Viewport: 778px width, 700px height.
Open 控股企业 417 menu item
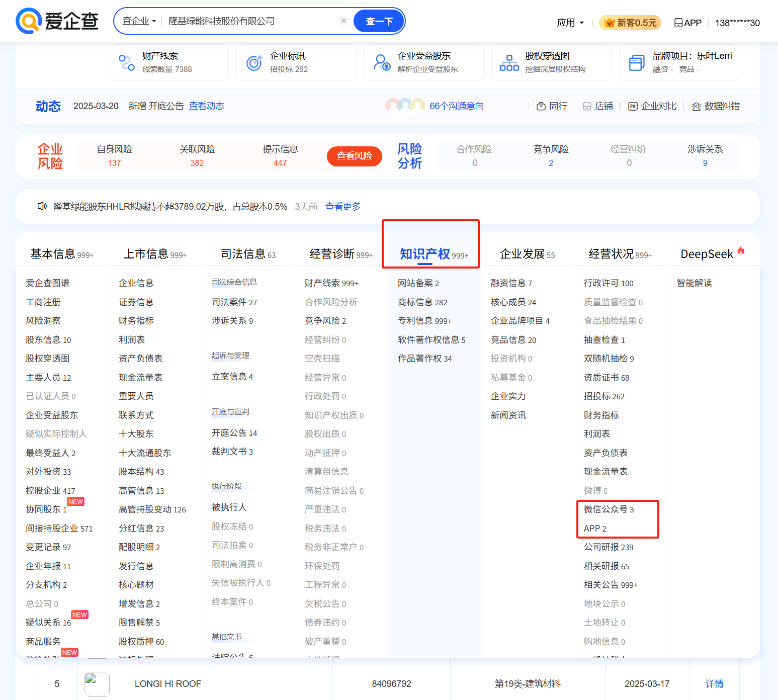tap(50, 491)
